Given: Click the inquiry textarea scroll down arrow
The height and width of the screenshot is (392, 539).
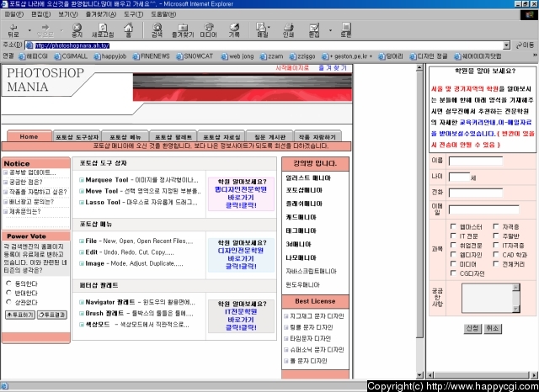Looking at the screenshot, I should tap(515, 309).
